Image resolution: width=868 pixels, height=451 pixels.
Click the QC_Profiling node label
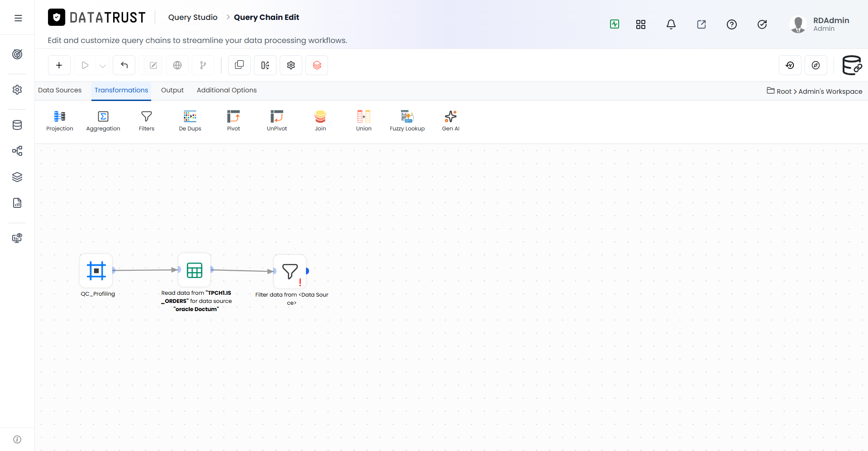point(98,294)
